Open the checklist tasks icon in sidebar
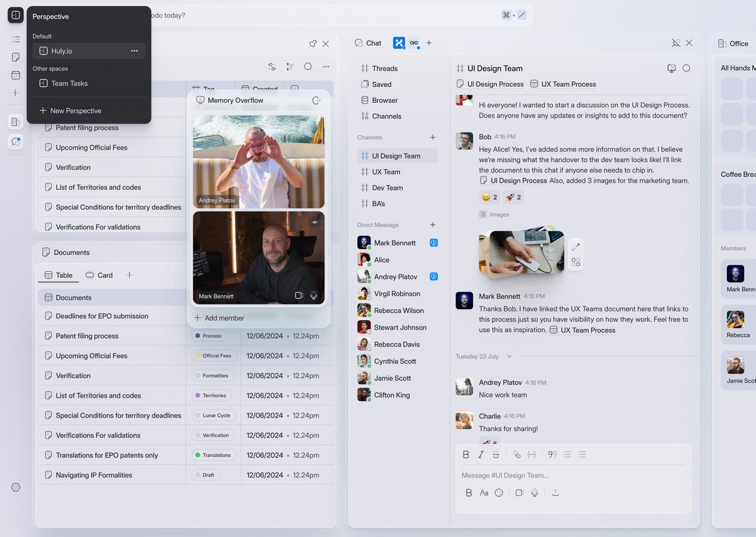 [16, 39]
